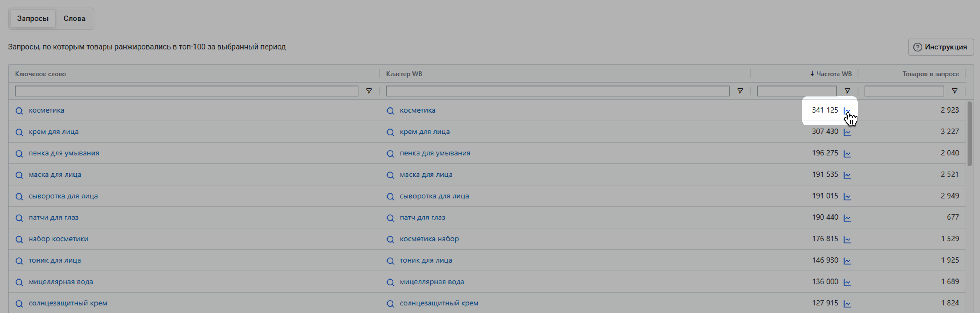980x313 pixels.
Task: Click the table vertical scrollbar thumb
Action: point(970,133)
